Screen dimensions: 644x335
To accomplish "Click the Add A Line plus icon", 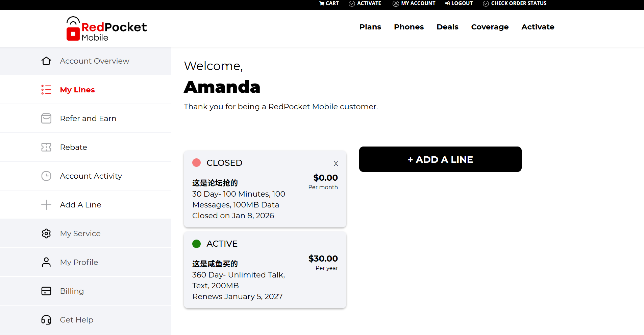I will click(46, 205).
